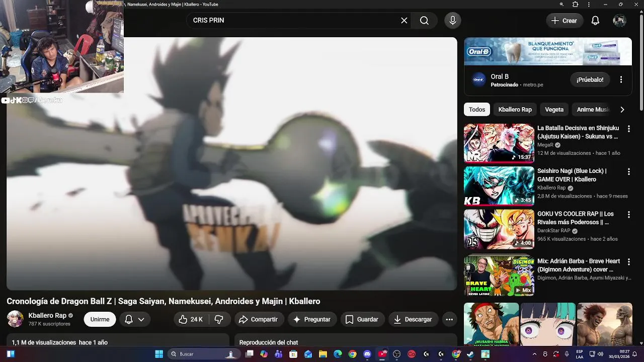Image resolution: width=644 pixels, height=362 pixels.
Task: Clear the search box with the X icon
Action: 404,21
